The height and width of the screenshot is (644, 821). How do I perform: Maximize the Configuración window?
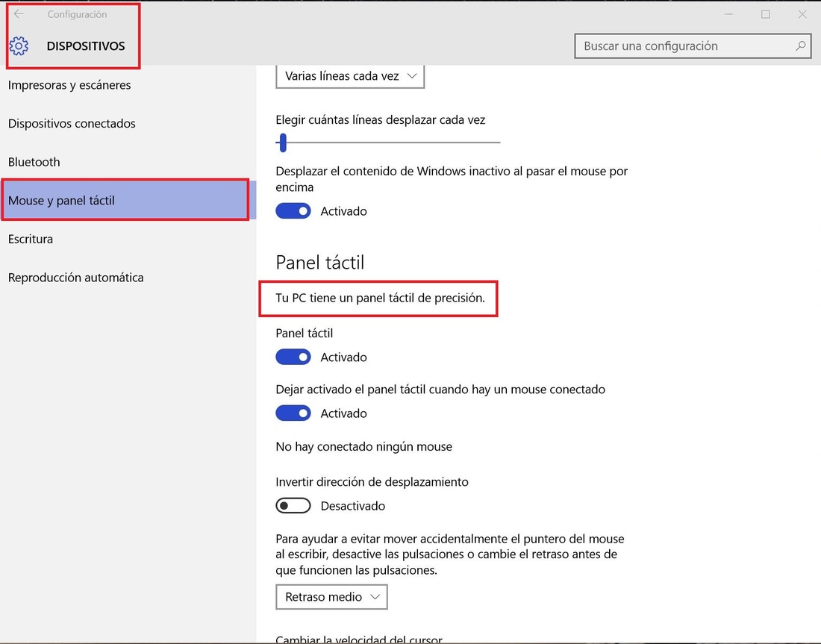(x=766, y=14)
